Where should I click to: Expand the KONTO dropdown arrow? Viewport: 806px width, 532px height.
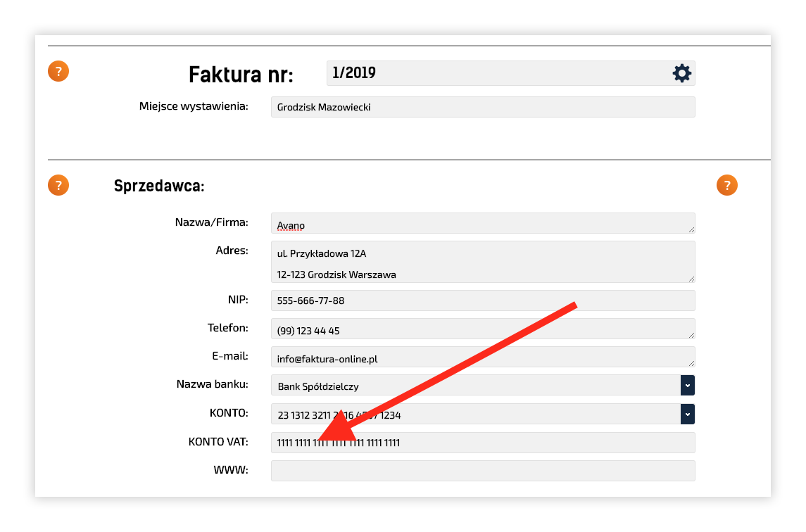point(687,414)
